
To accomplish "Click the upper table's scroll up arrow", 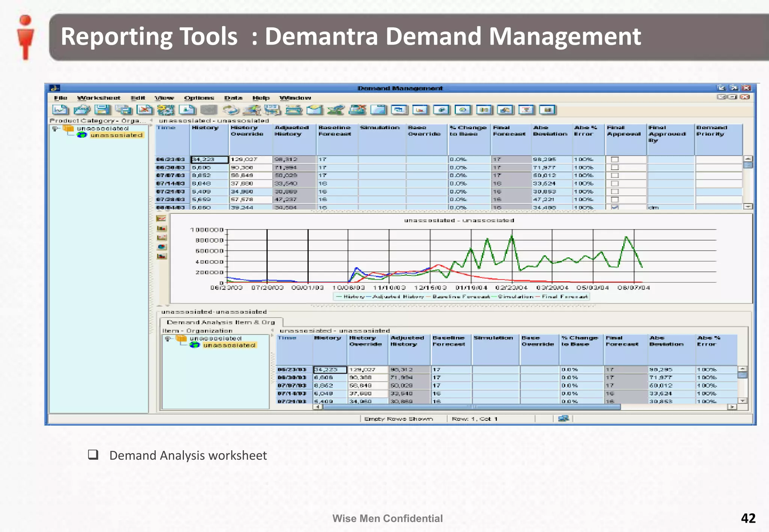I will (748, 159).
